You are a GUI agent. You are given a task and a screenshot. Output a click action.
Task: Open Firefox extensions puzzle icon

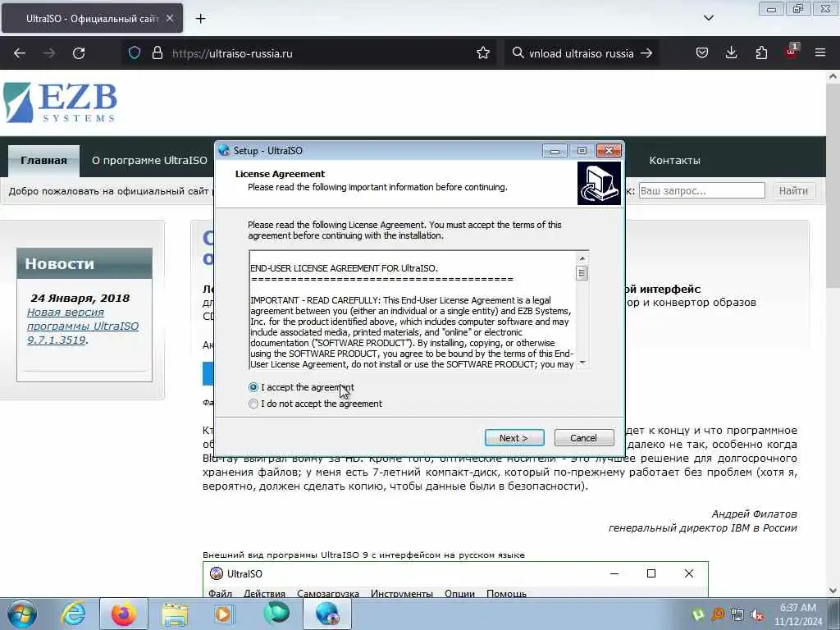point(761,53)
